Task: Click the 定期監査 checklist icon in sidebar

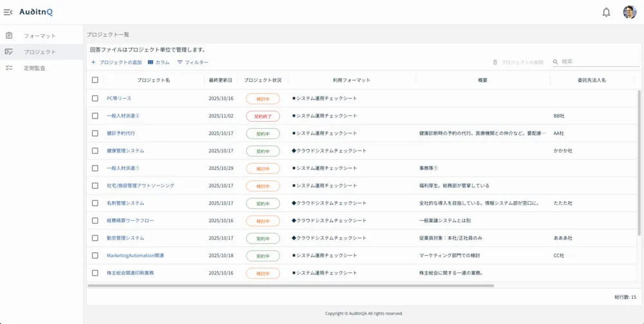Action: point(9,68)
